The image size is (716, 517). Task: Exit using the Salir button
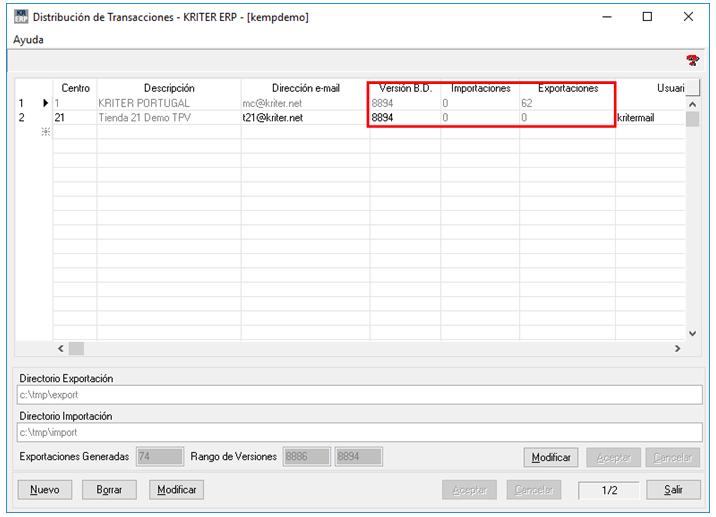click(x=672, y=490)
